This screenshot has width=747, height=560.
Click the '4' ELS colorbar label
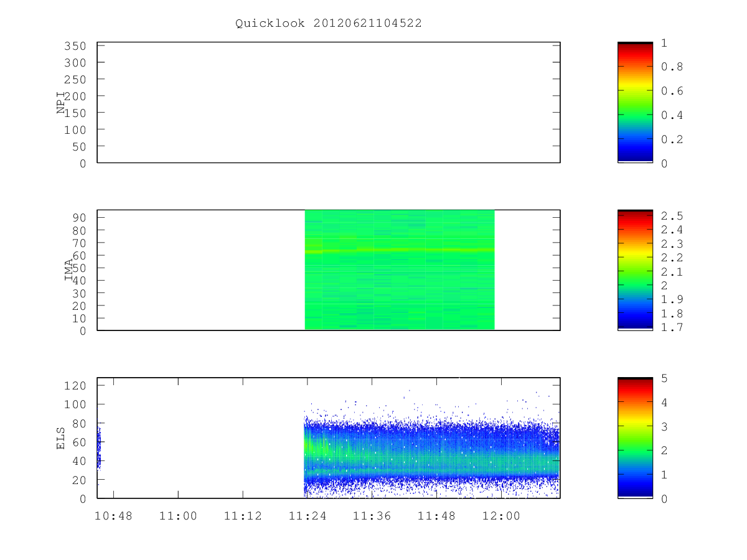(x=664, y=403)
